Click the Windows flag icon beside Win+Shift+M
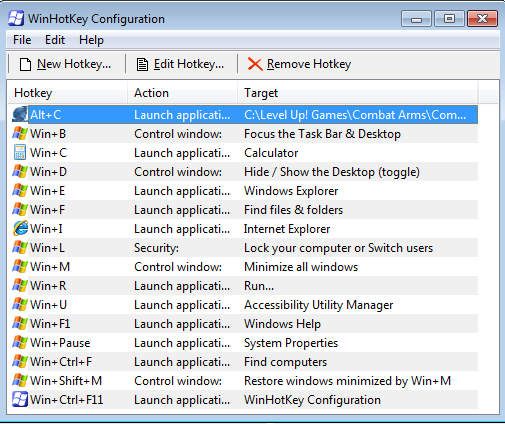 [20, 381]
